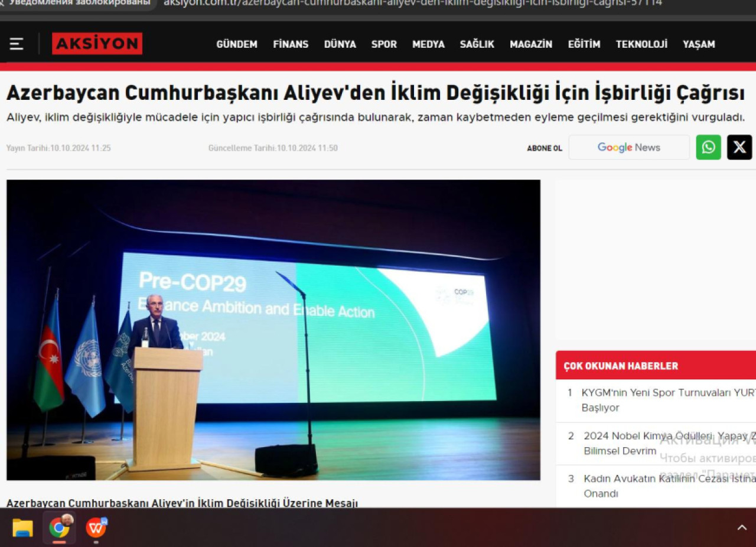Click the browser address bar URL

[x=412, y=3]
